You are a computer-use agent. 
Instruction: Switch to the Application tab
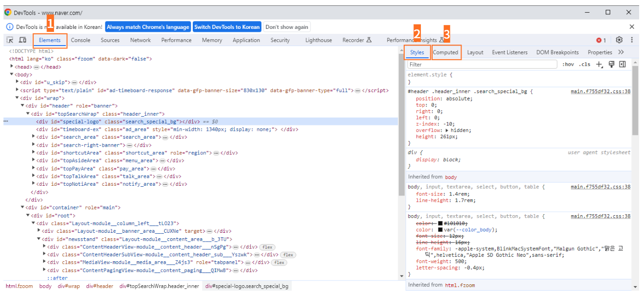(246, 40)
